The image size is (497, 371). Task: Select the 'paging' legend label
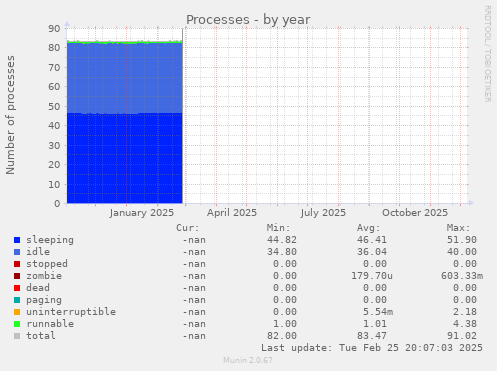44,300
